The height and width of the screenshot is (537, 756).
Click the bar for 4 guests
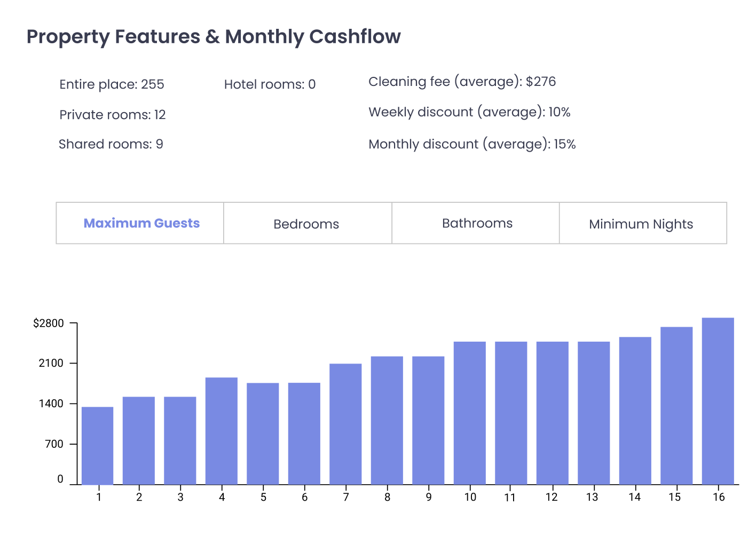click(x=222, y=431)
